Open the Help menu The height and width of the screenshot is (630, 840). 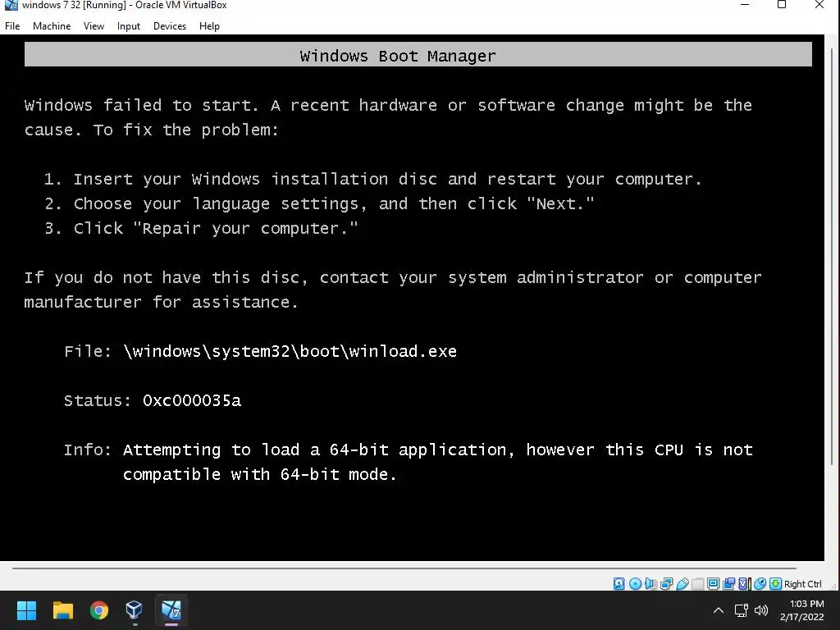[x=209, y=25]
